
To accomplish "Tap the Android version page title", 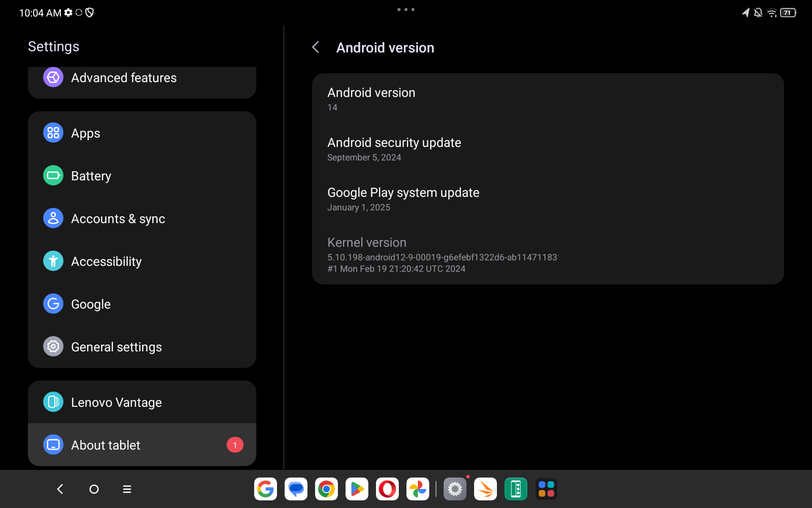I will coord(385,47).
